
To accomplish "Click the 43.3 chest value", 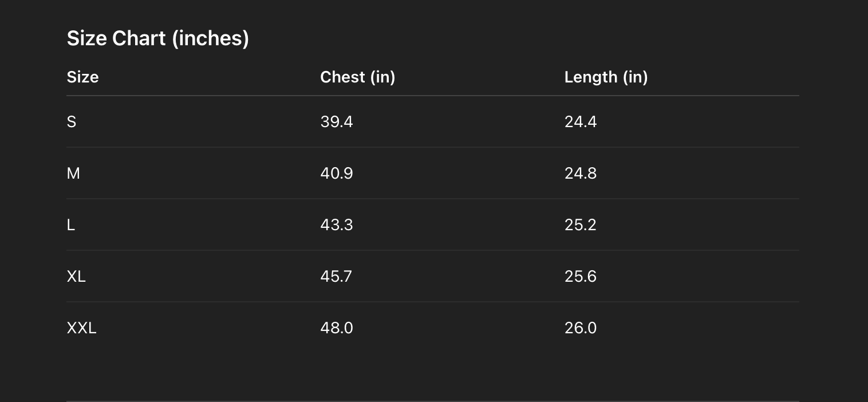I will 337,225.
